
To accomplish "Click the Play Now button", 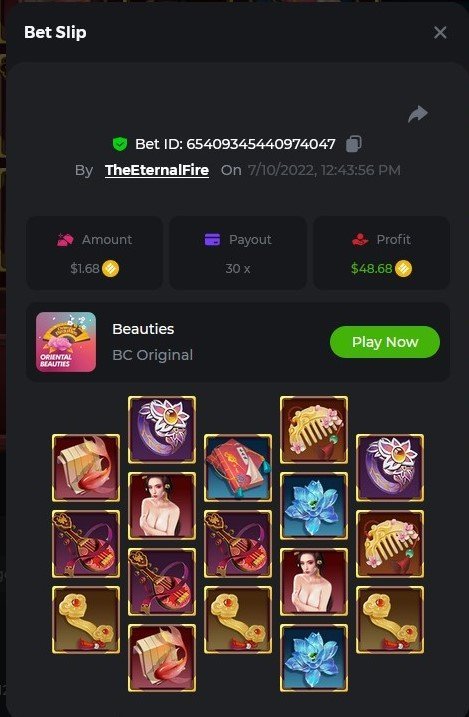I will pyautogui.click(x=385, y=342).
